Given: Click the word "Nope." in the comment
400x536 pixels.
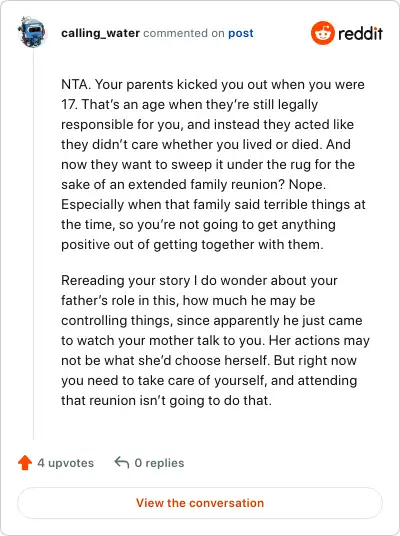Looking at the screenshot, I should click(307, 185).
